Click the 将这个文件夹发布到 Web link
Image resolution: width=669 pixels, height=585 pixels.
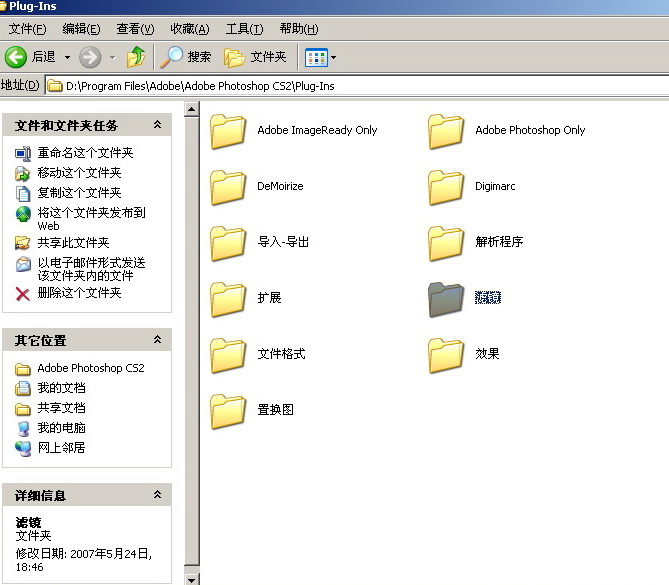click(91, 219)
